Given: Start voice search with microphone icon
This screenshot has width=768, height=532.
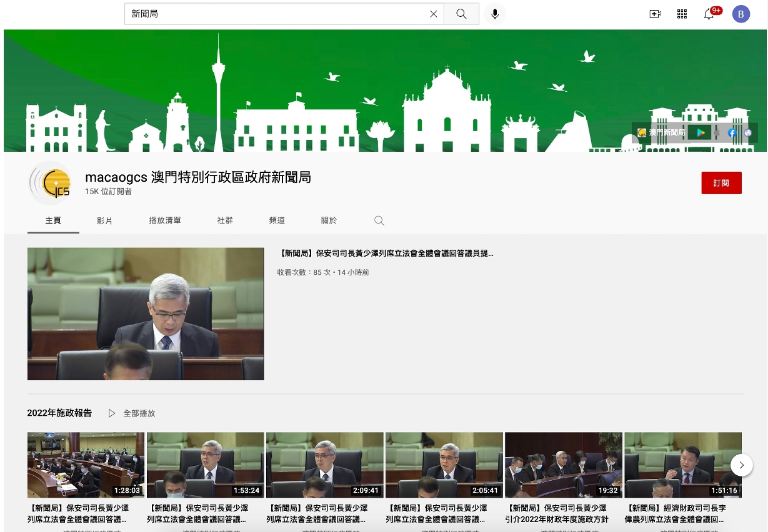Looking at the screenshot, I should 494,14.
